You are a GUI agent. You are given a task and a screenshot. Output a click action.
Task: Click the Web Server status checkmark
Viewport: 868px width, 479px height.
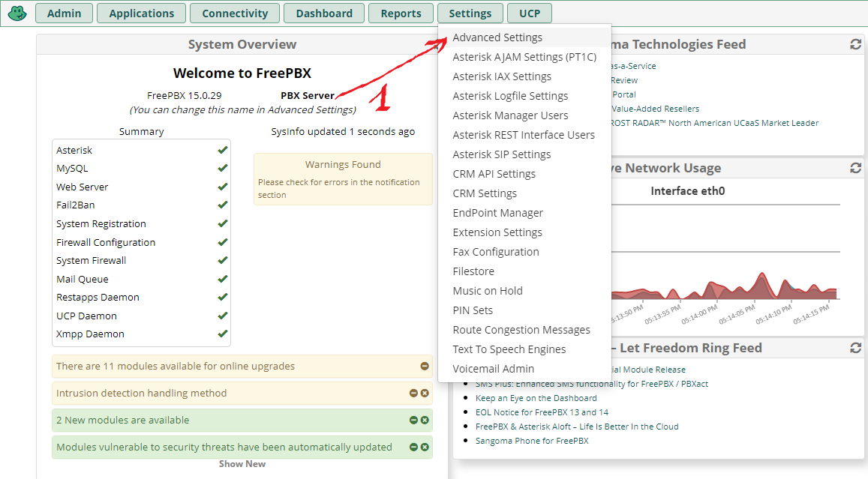coord(223,187)
